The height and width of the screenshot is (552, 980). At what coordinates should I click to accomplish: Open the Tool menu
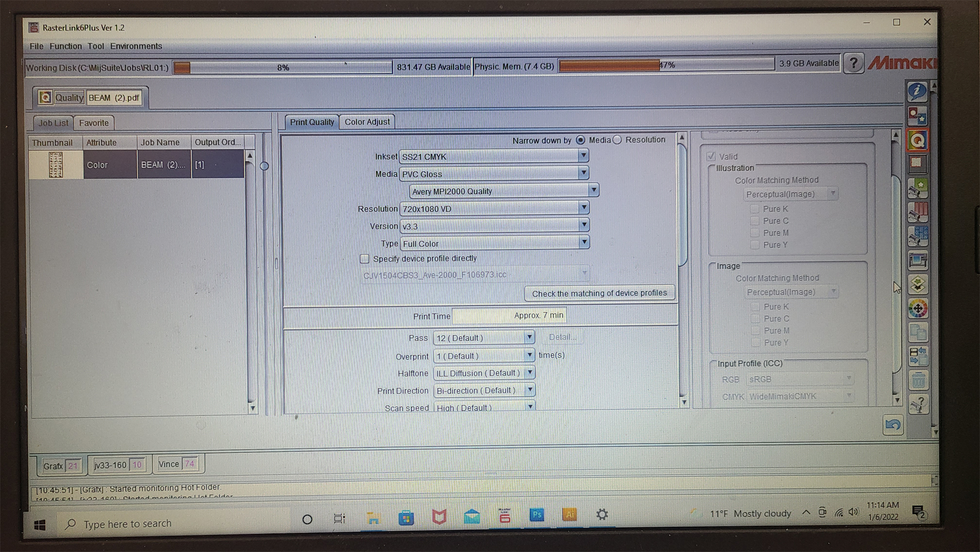(x=96, y=46)
